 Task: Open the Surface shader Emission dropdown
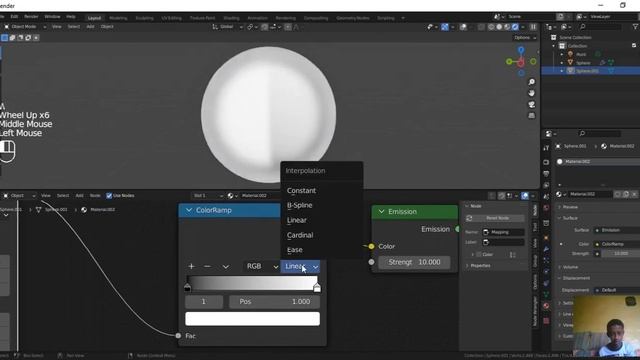click(x=616, y=230)
